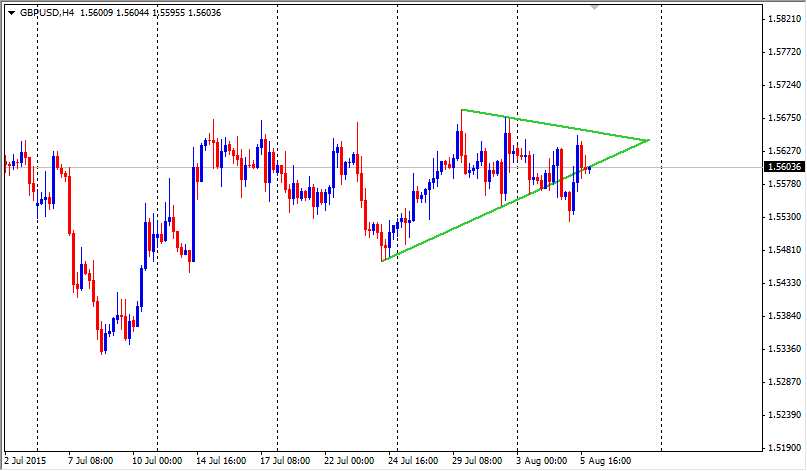Screen dimensions: 807x471
Task: Click the 1.54810 price axis label
Action: click(x=784, y=250)
